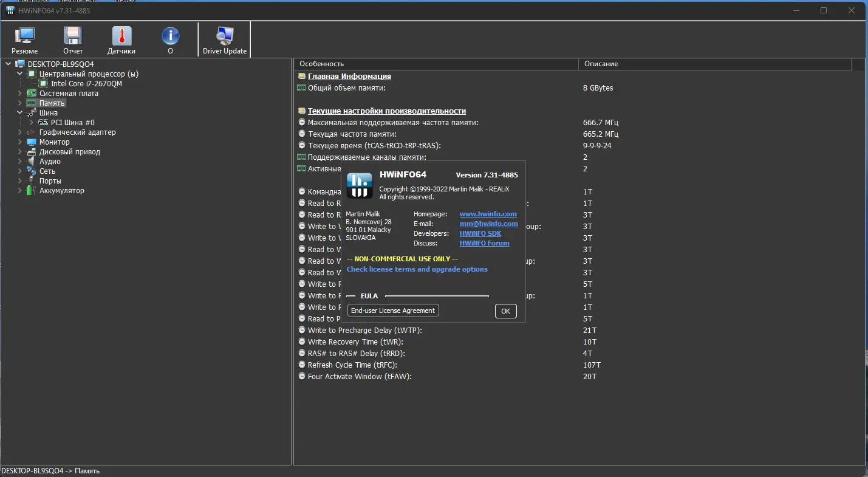Select Порты tree item
Screen dimensions: 868x477
(x=50, y=180)
